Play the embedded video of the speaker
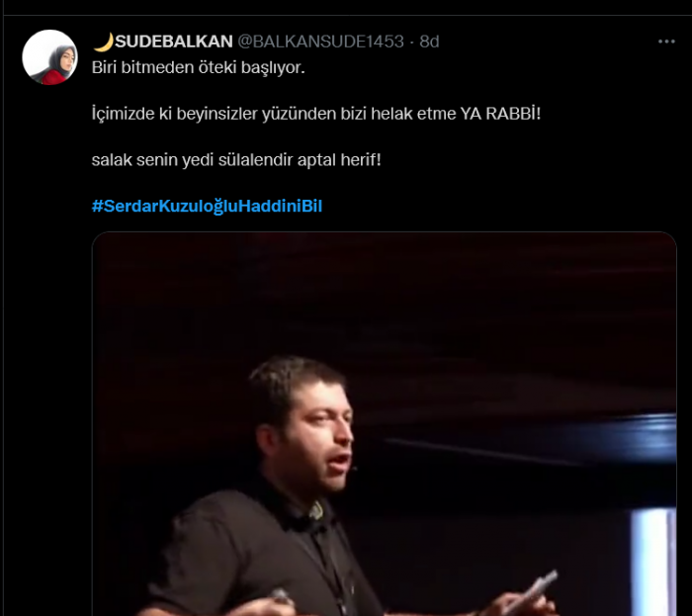Image resolution: width=692 pixels, height=616 pixels. click(x=384, y=423)
